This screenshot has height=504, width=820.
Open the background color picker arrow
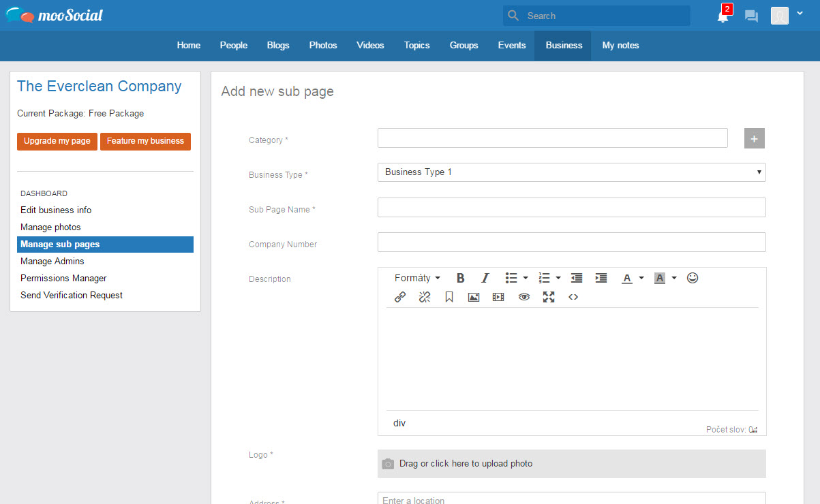(x=674, y=278)
